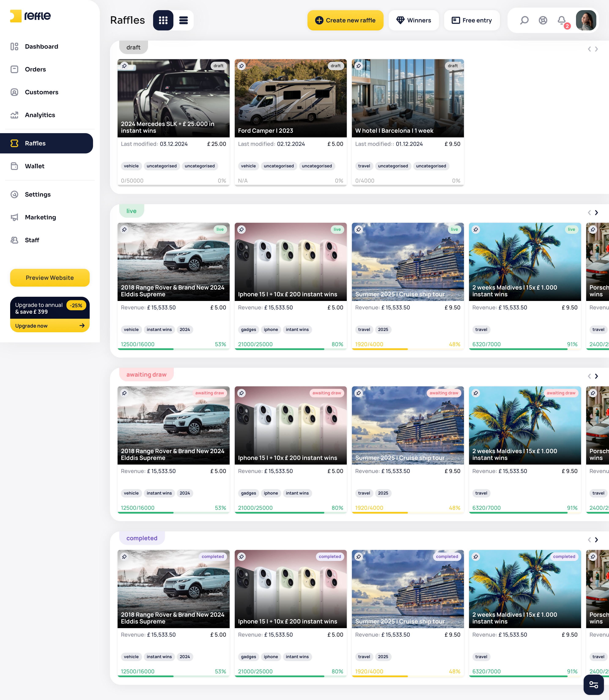Show previous awaiting draw raffles
609x700 pixels.
[x=589, y=376]
